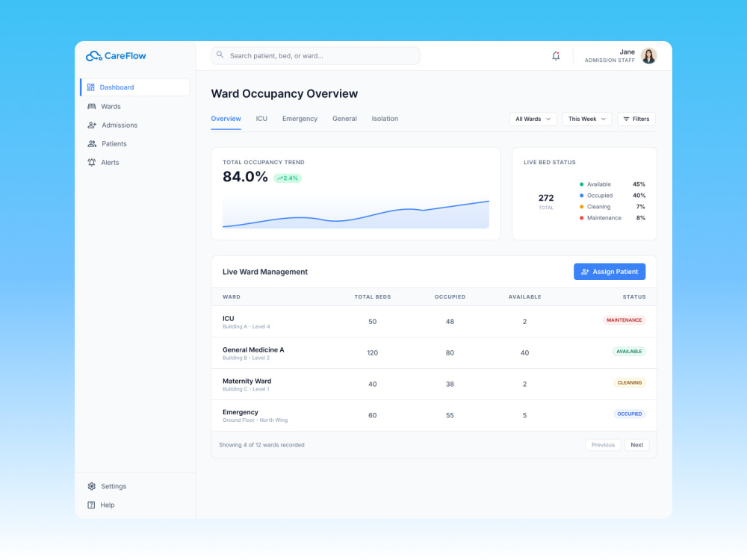The width and height of the screenshot is (747, 560).
Task: Switch to the Overview tab
Action: coord(226,119)
